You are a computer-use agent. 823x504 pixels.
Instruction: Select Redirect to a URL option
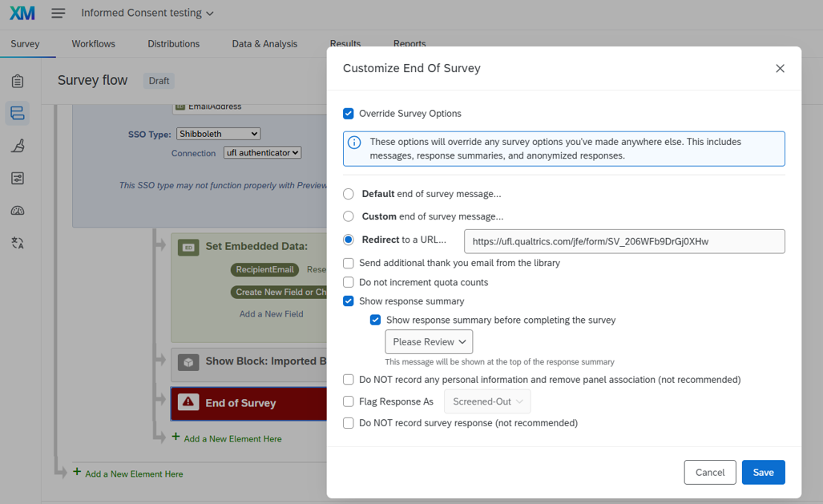tap(349, 240)
